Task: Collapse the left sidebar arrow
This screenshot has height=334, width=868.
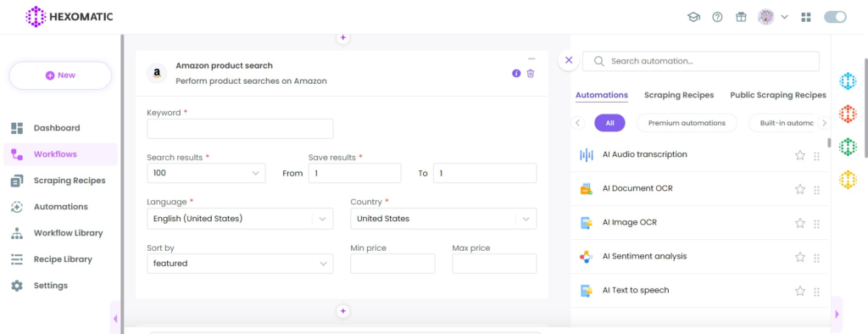Action: tap(115, 318)
